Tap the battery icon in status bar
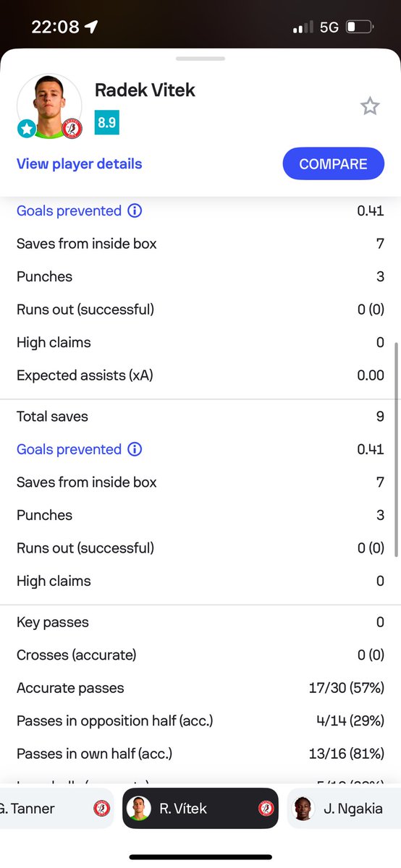Screen dimensions: 401x868 pos(360,27)
